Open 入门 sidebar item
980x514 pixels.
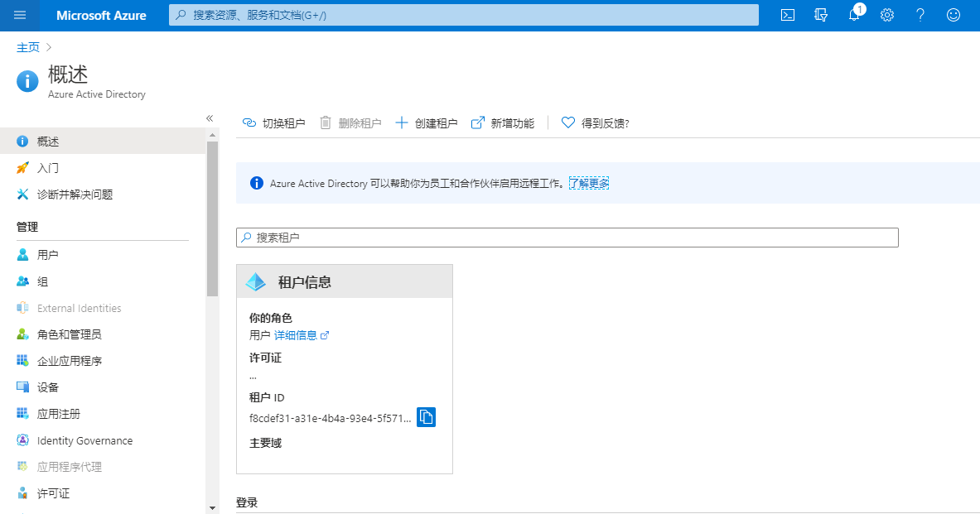click(x=103, y=168)
